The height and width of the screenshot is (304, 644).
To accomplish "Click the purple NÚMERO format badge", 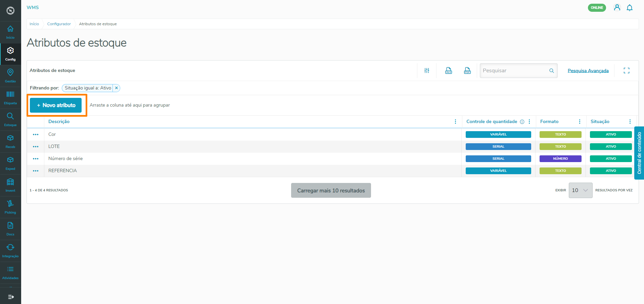I will point(560,159).
